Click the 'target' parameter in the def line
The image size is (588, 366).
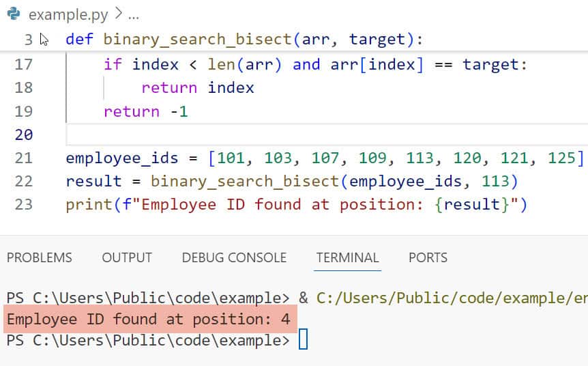377,40
